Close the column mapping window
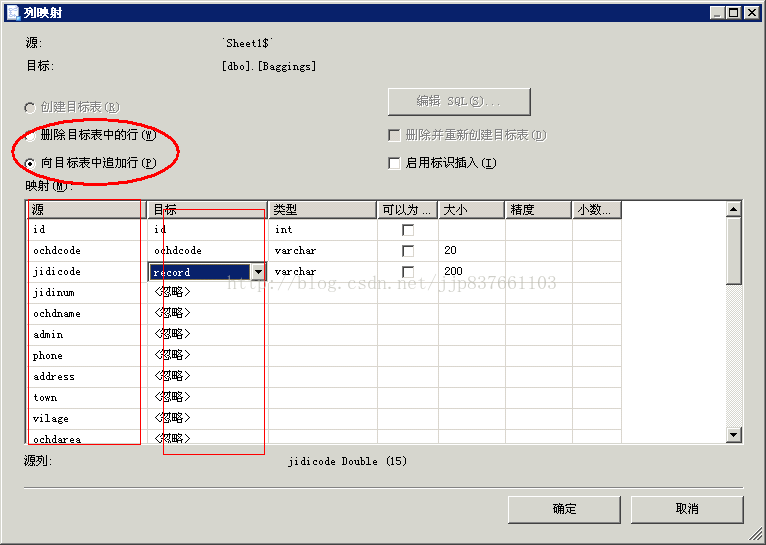766x545 pixels. pos(752,13)
